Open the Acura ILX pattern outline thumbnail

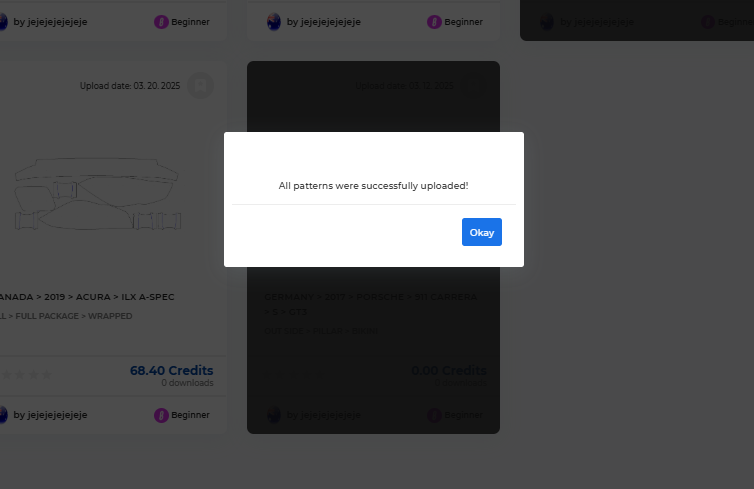click(x=98, y=194)
